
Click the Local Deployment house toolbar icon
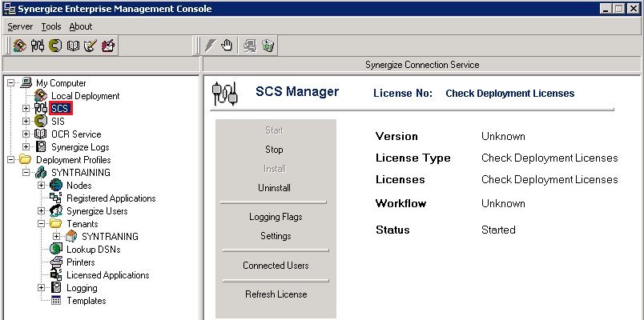pos(19,46)
